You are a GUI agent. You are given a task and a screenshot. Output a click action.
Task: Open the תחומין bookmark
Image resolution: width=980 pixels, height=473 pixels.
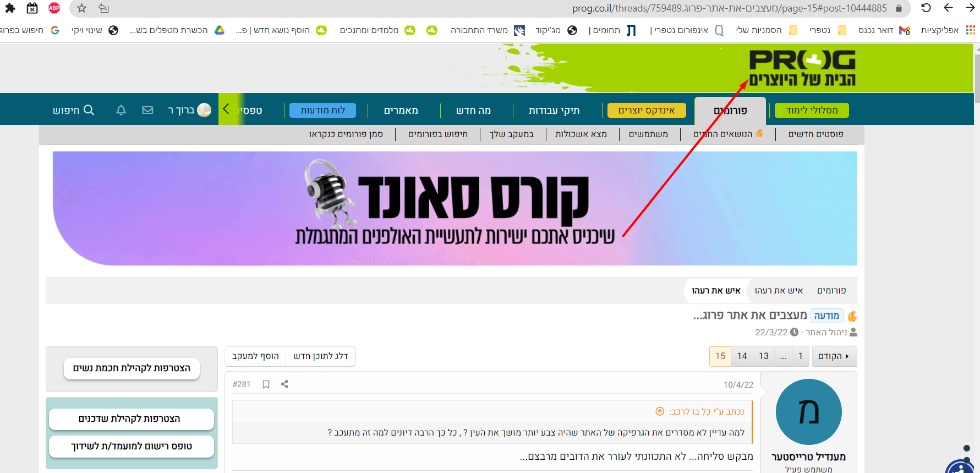pyautogui.click(x=612, y=30)
